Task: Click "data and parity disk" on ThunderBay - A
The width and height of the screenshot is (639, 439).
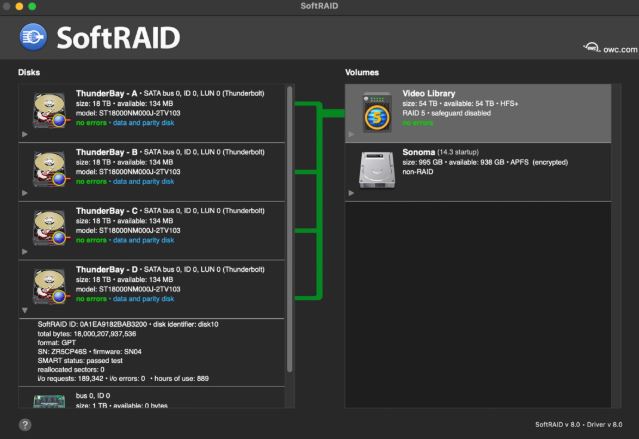Action: (143, 123)
